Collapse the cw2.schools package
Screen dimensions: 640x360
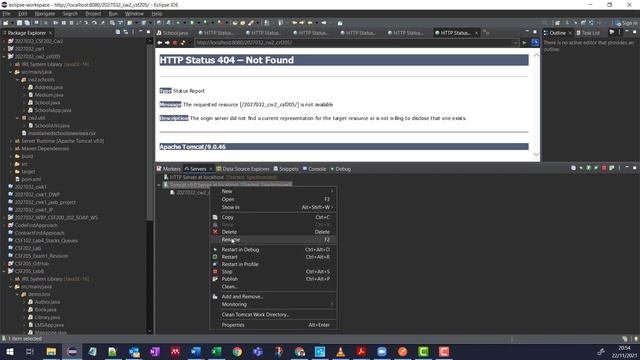[18, 80]
